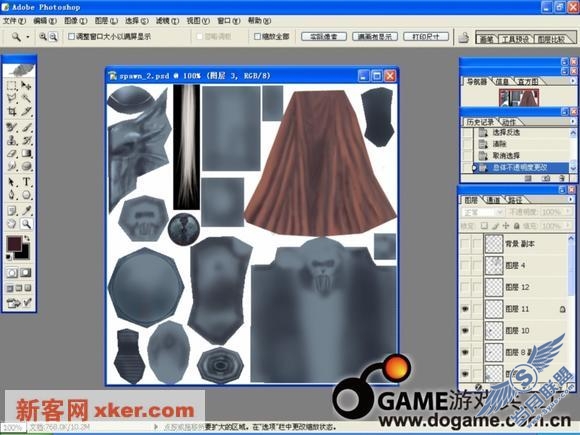Enable the 缩放全部 checkbox
Image resolution: width=580 pixels, height=435 pixels.
257,36
